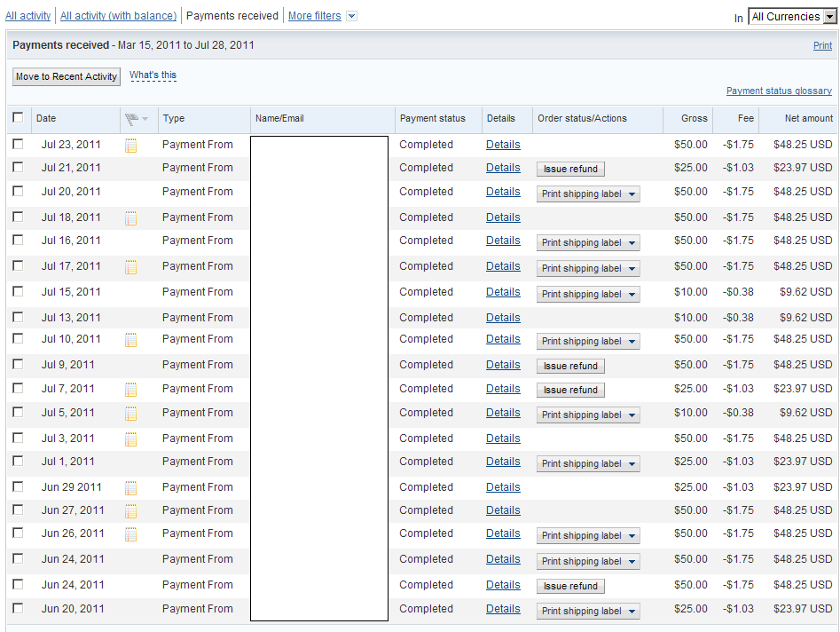
Task: Open Print shipping label menu for Jul 20
Action: tap(588, 194)
